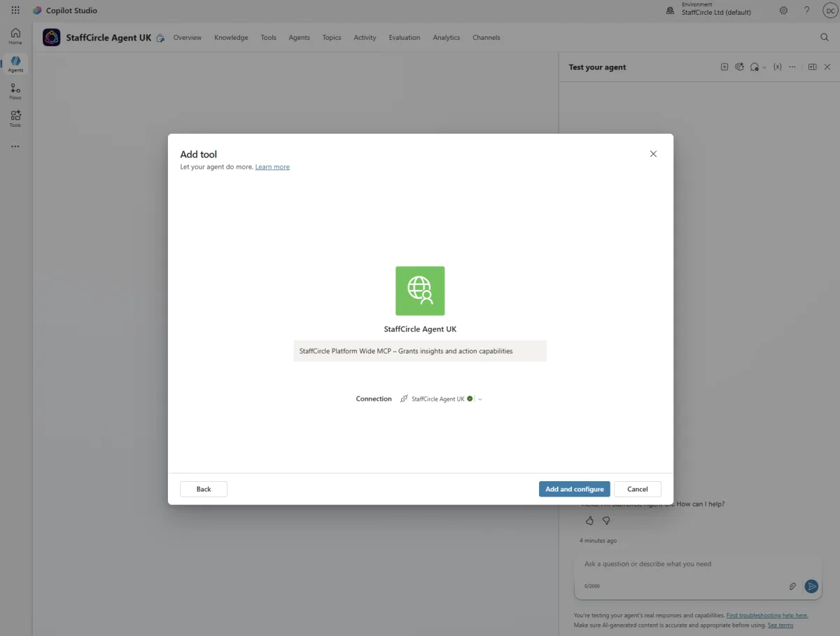
Task: Click the search magnifier icon
Action: click(824, 37)
